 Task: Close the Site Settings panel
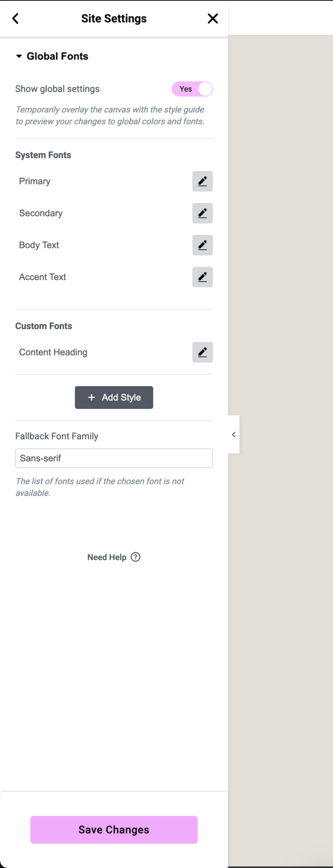pyautogui.click(x=212, y=19)
